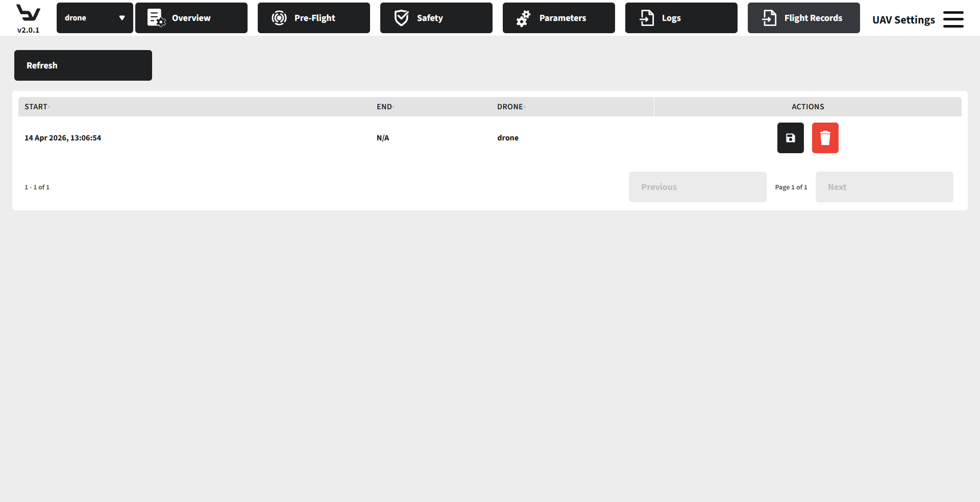The height and width of the screenshot is (502, 980).
Task: Navigate to the Logs tab
Action: coord(681,18)
